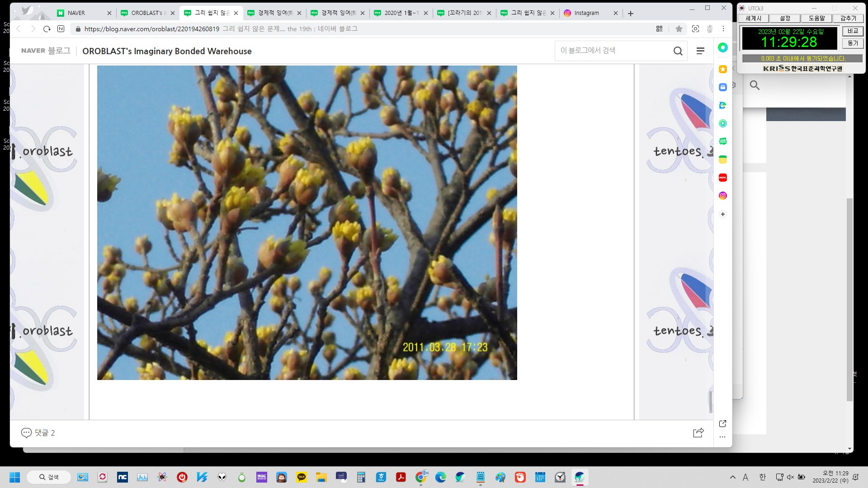Add a sidebar panel with plus icon
The height and width of the screenshot is (488, 868).
pos(722,214)
